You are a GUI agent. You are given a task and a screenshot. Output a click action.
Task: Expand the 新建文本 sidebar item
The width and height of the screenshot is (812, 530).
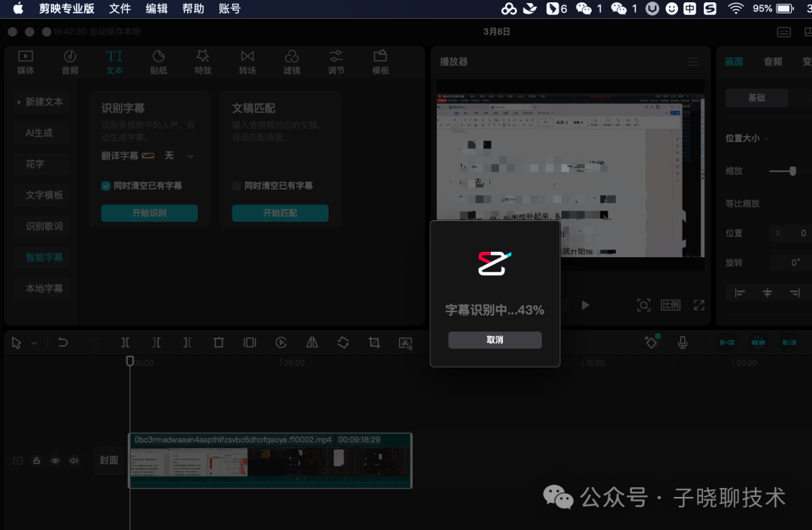pos(19,102)
